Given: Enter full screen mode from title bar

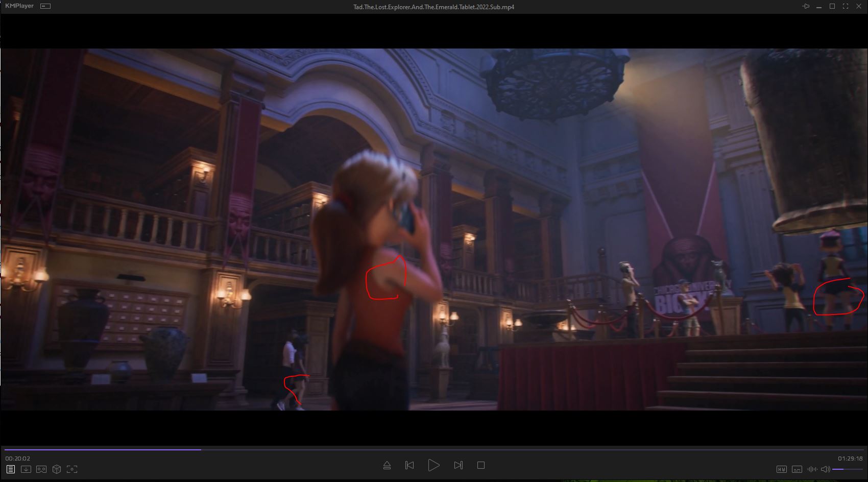Looking at the screenshot, I should (x=846, y=6).
